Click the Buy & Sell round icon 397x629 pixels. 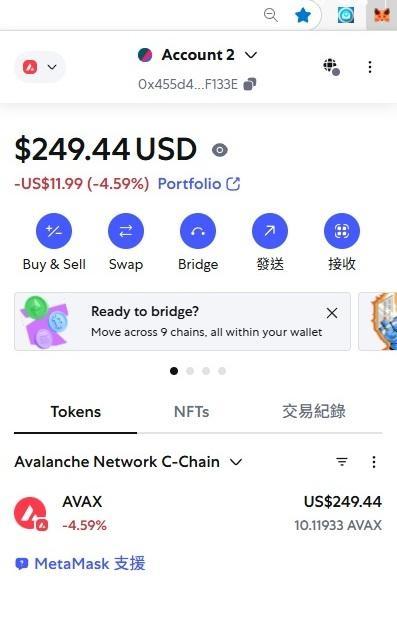click(54, 231)
